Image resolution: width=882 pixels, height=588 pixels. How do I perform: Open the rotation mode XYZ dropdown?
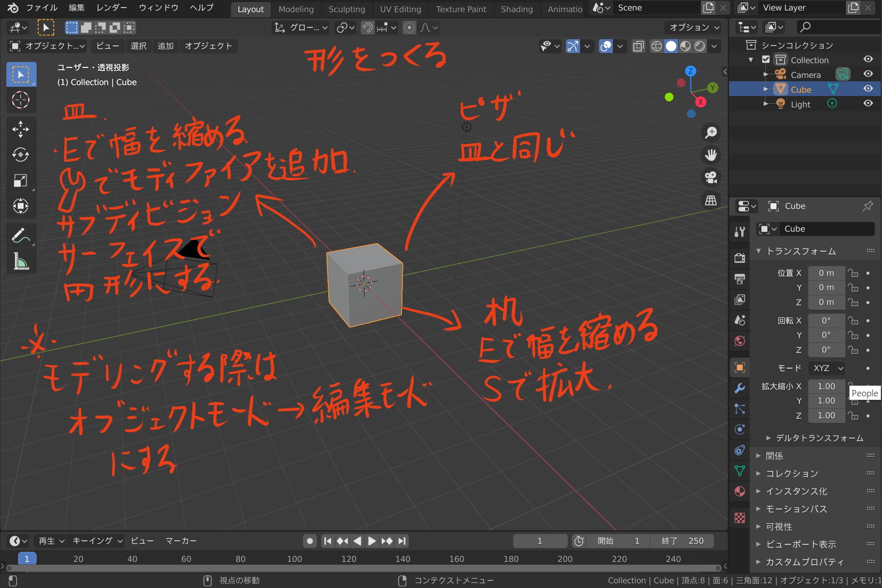827,368
